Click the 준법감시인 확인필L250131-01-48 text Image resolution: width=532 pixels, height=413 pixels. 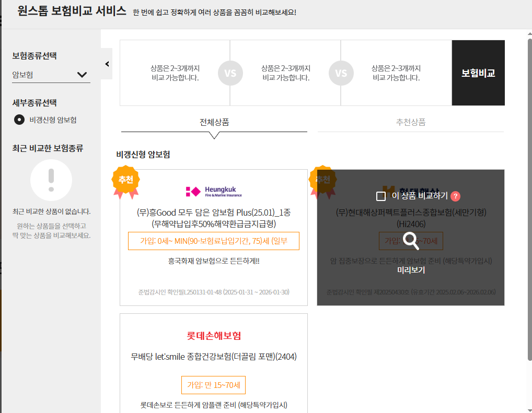(x=214, y=292)
